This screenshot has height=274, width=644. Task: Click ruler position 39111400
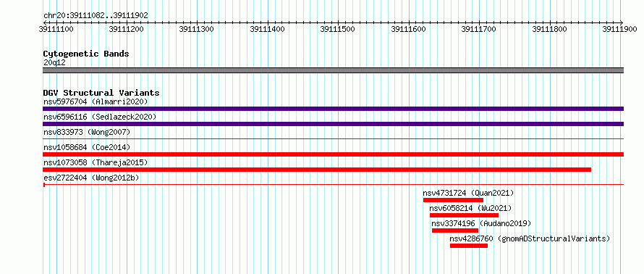(x=268, y=29)
